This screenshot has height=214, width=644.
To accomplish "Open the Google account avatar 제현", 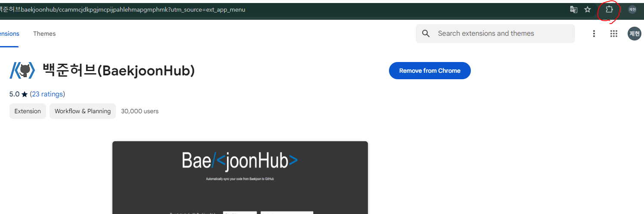I will [x=635, y=34].
